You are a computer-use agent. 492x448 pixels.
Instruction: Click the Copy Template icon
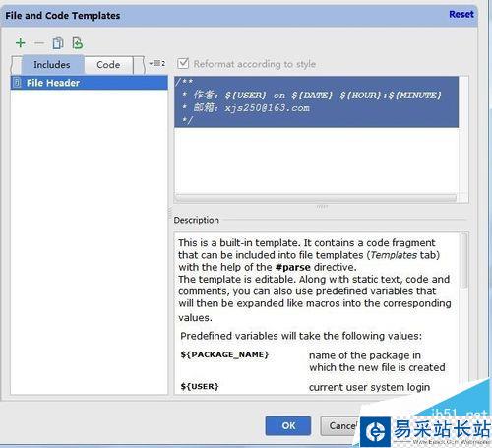pos(58,43)
